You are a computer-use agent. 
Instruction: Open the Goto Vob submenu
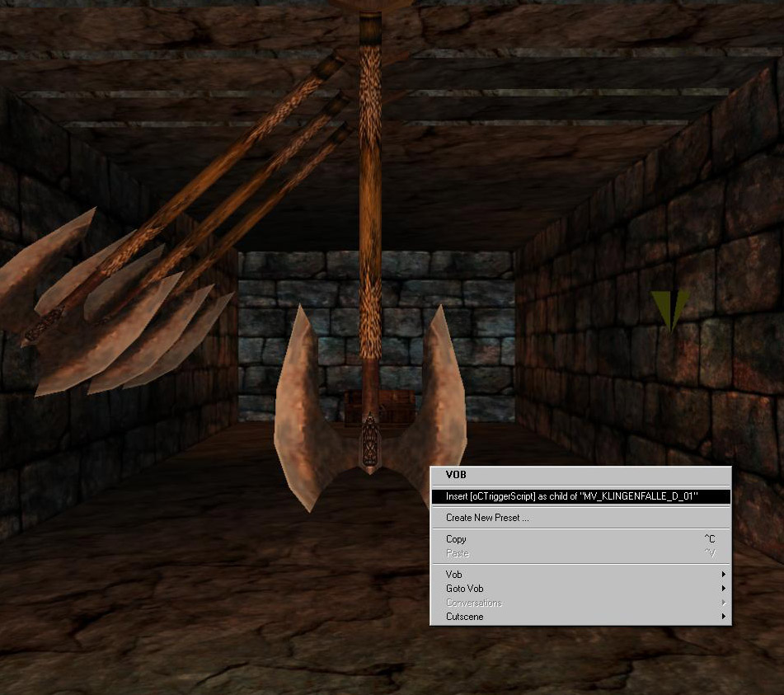pos(464,589)
